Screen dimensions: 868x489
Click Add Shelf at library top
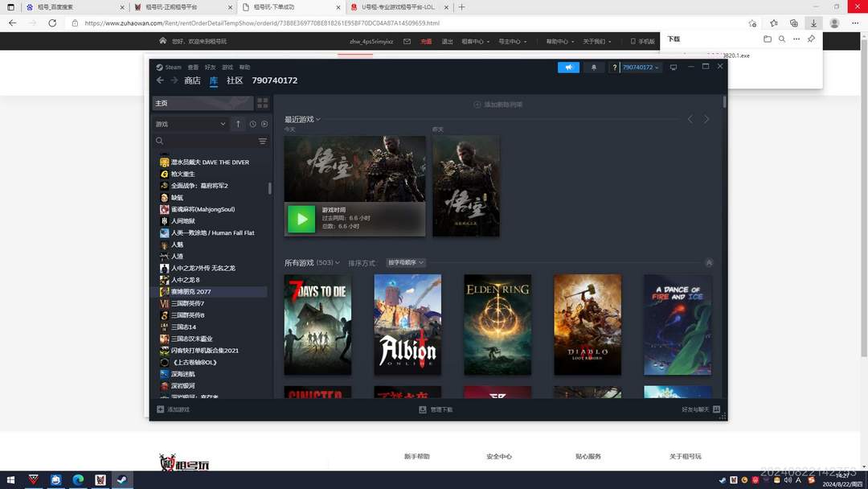(x=498, y=104)
